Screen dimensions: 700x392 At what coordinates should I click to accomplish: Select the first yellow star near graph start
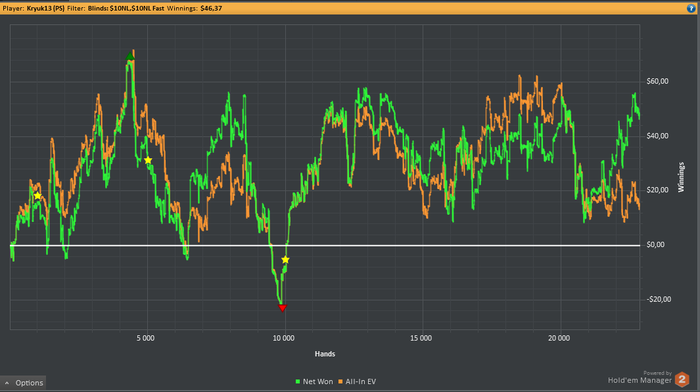(x=38, y=196)
